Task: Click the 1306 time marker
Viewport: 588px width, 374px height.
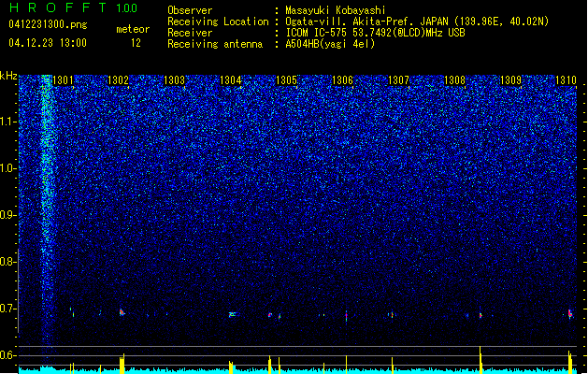Action: 342,80
